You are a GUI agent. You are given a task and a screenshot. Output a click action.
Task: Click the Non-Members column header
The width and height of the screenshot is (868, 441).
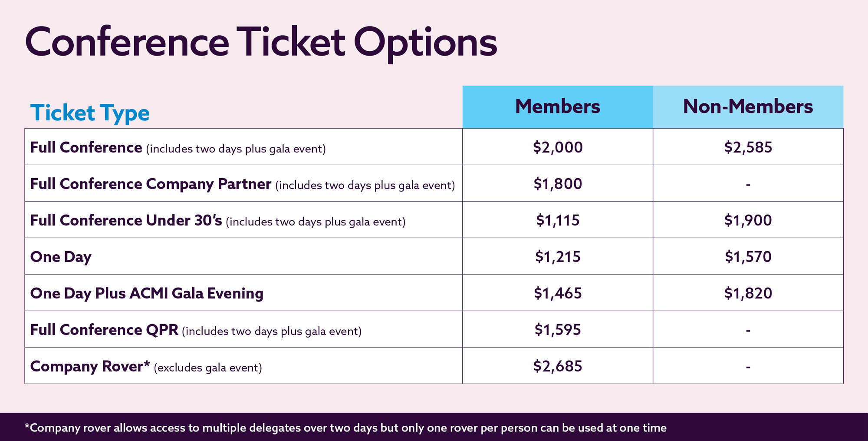(x=748, y=107)
